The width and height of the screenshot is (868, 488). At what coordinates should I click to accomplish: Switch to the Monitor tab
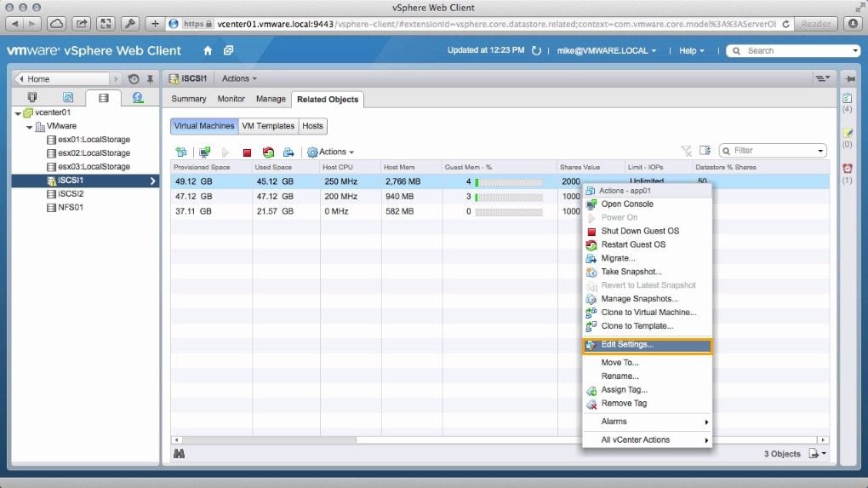pos(231,99)
